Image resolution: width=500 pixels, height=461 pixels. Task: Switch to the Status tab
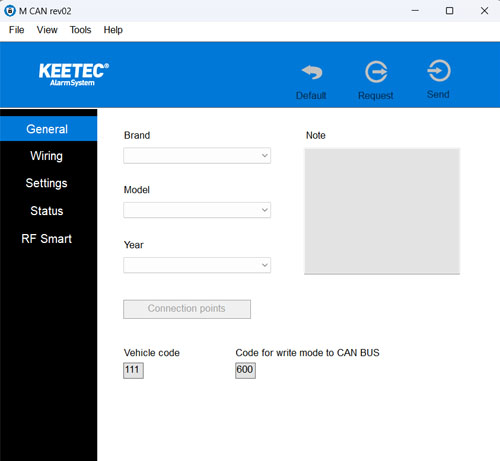click(x=46, y=211)
